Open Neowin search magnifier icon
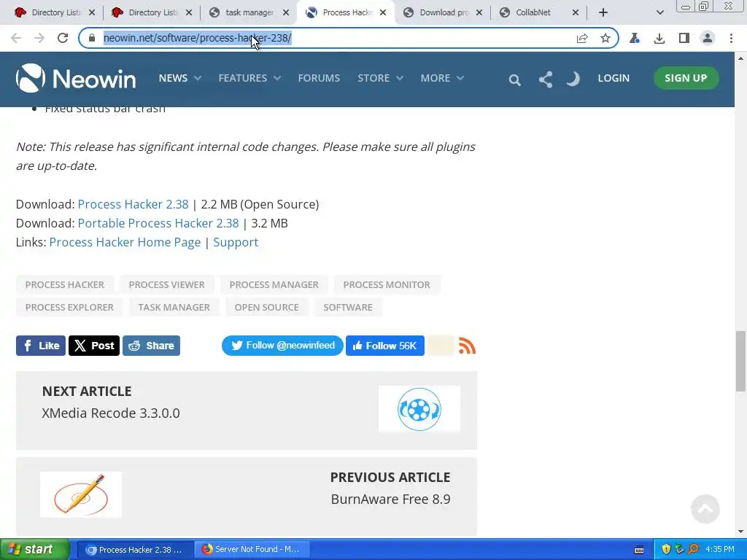 coord(514,80)
